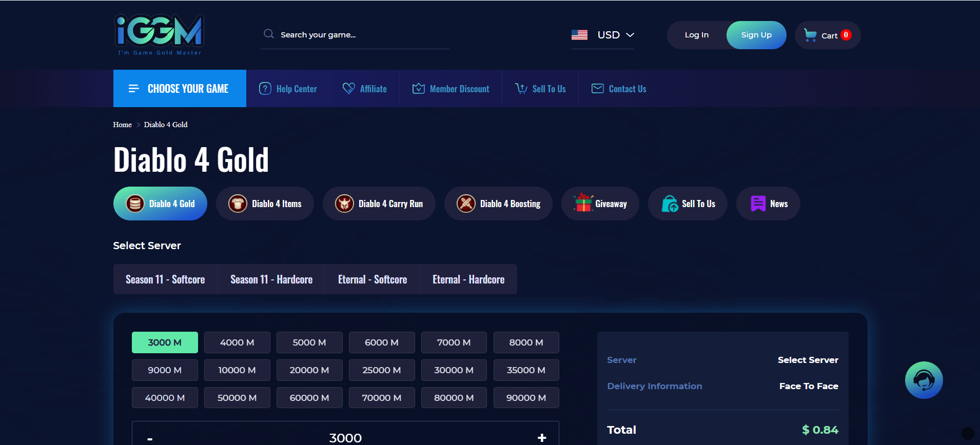Click the Help Center question mark icon
This screenshot has height=445, width=980.
[265, 89]
